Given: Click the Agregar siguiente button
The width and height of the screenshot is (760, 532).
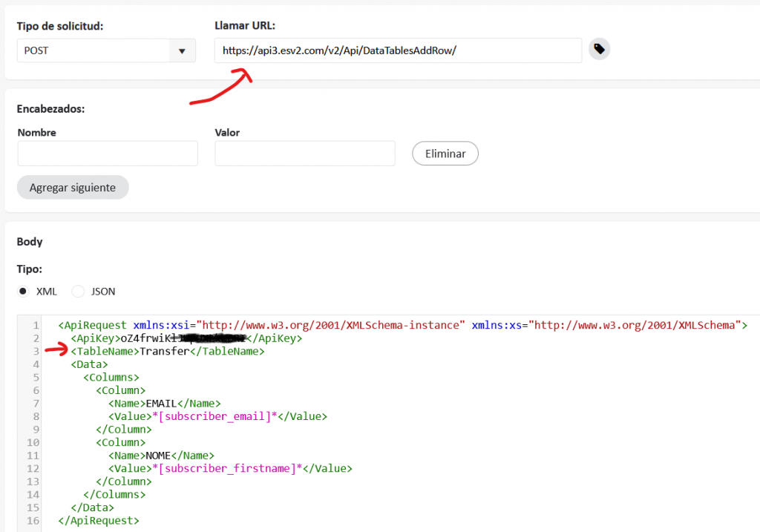Looking at the screenshot, I should tap(73, 188).
